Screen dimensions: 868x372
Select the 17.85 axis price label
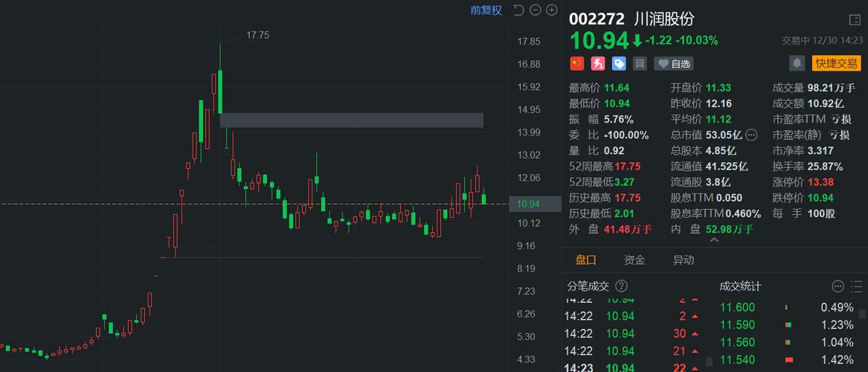(x=530, y=42)
